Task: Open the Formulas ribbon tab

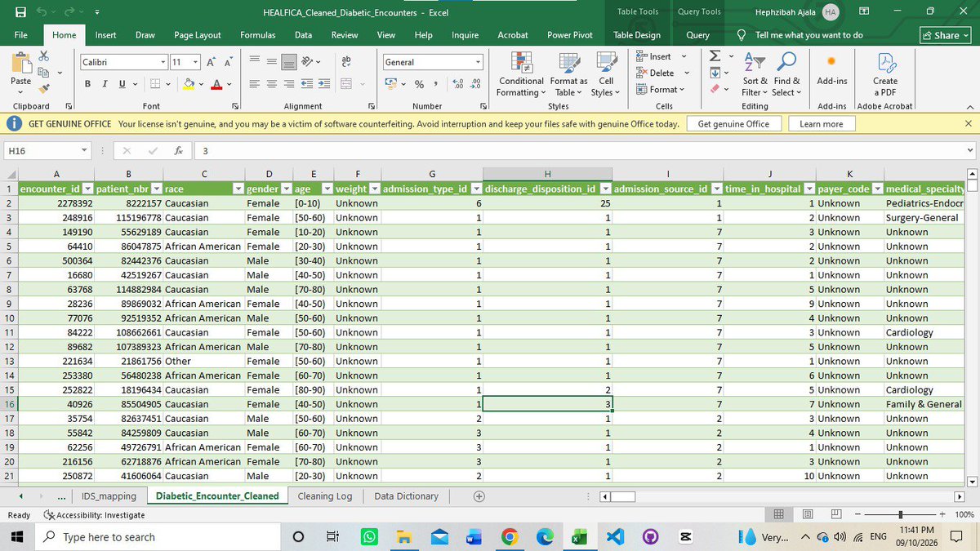Action: pyautogui.click(x=257, y=35)
